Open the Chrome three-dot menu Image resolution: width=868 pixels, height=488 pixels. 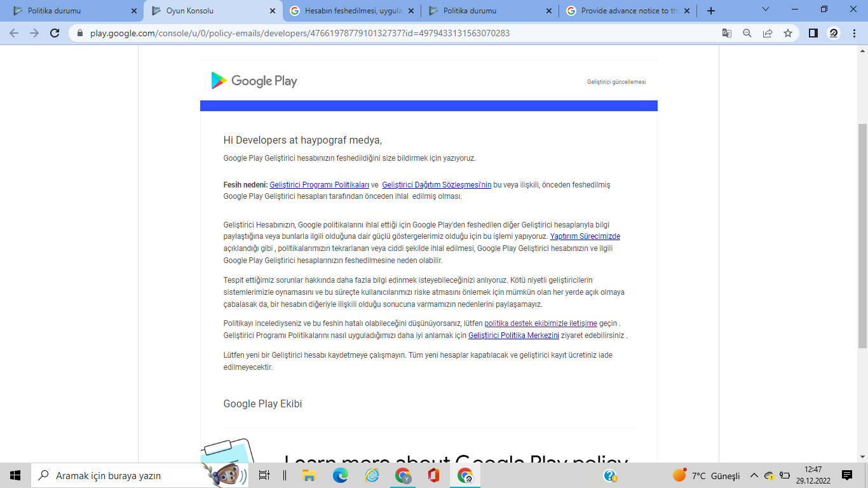point(853,33)
